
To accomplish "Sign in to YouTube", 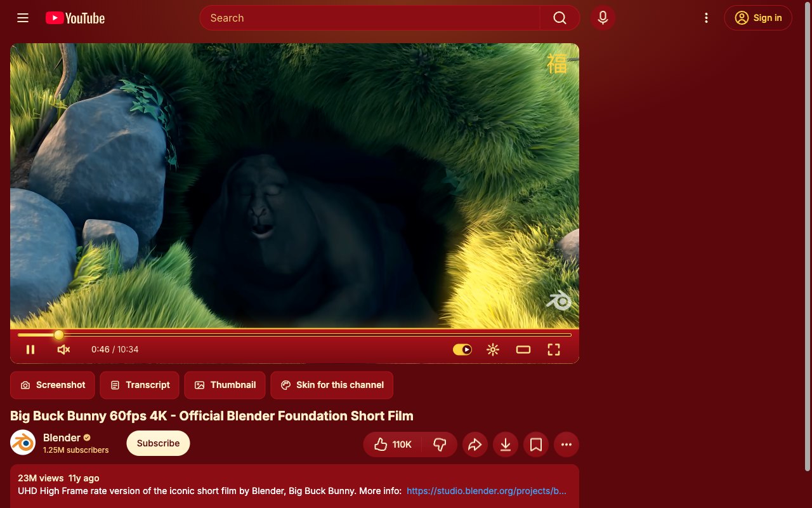I will [758, 18].
